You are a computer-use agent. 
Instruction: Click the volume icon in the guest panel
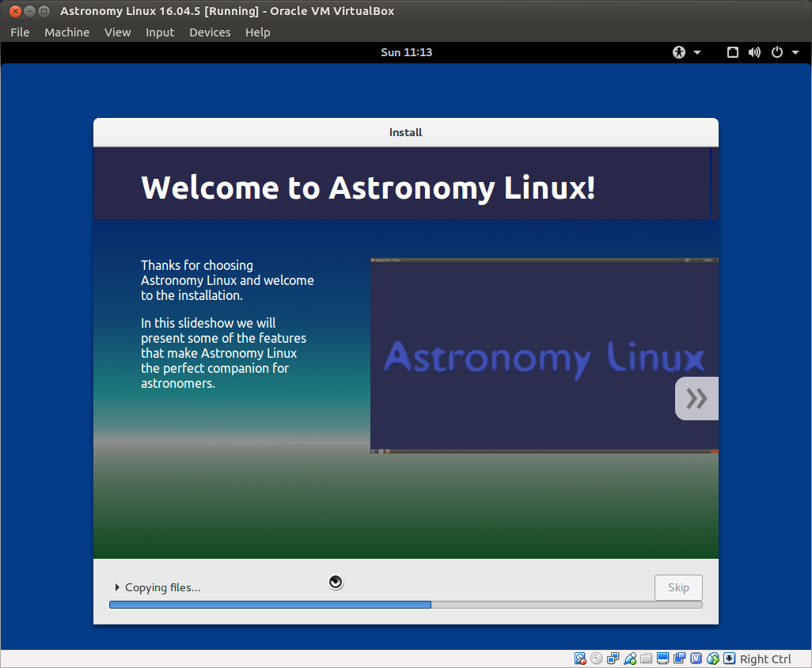tap(754, 52)
